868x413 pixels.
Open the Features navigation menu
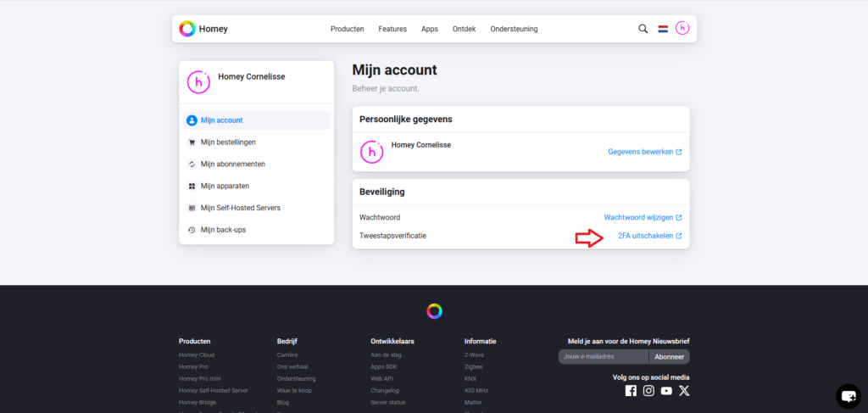pos(392,29)
